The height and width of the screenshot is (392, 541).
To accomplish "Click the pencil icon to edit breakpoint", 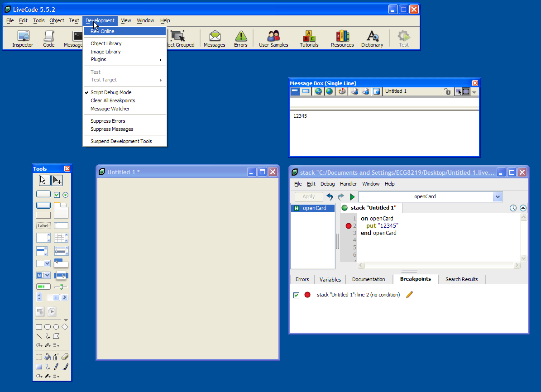I will 409,295.
